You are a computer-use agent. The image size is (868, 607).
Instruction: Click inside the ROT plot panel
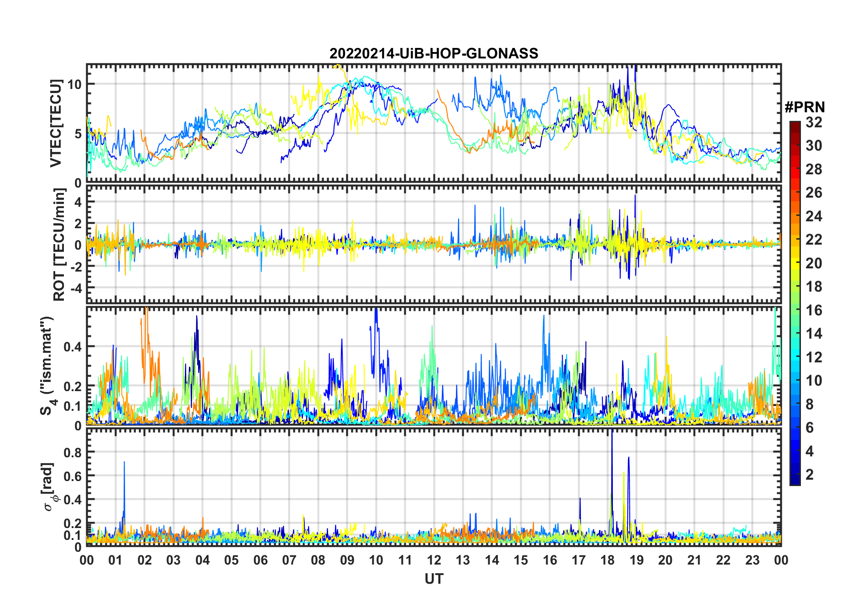click(x=434, y=244)
